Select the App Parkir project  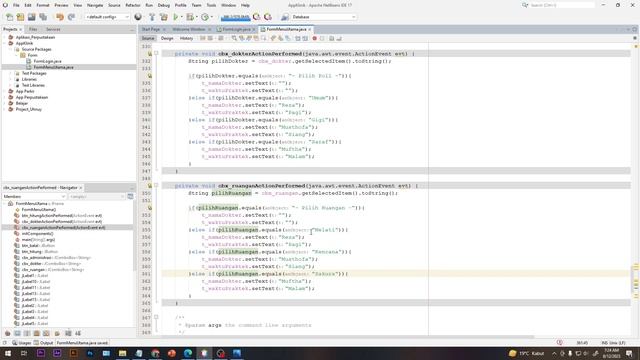tap(25, 91)
